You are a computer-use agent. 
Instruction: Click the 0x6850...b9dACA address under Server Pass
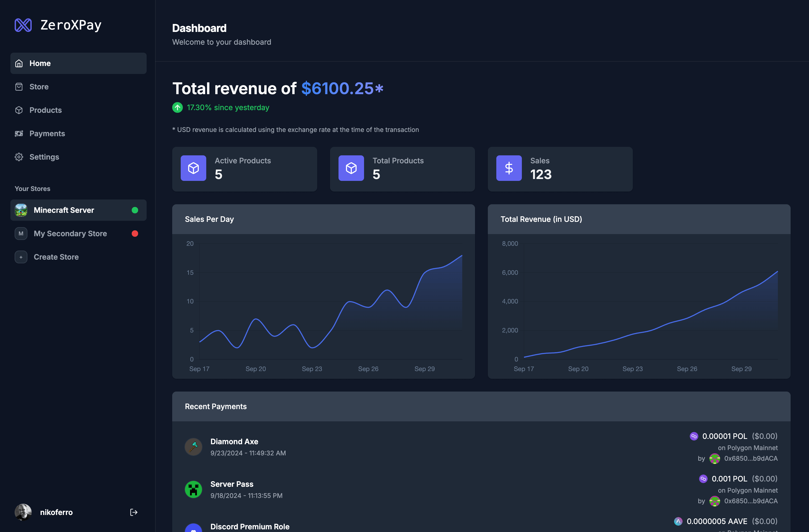pyautogui.click(x=751, y=501)
